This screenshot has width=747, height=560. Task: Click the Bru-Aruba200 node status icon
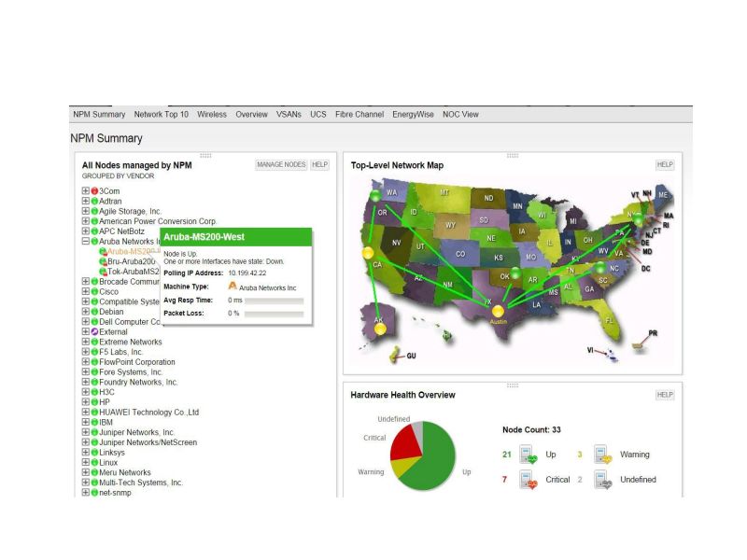coord(103,261)
